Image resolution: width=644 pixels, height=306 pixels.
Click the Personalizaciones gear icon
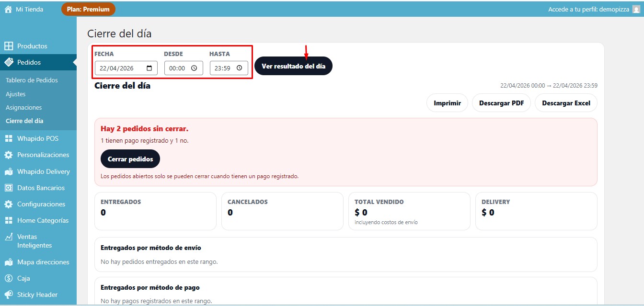point(9,155)
